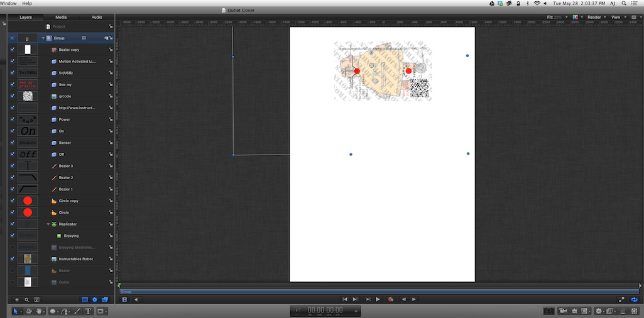The height and width of the screenshot is (318, 644).
Task: Open the Help menu
Action: [27, 3]
